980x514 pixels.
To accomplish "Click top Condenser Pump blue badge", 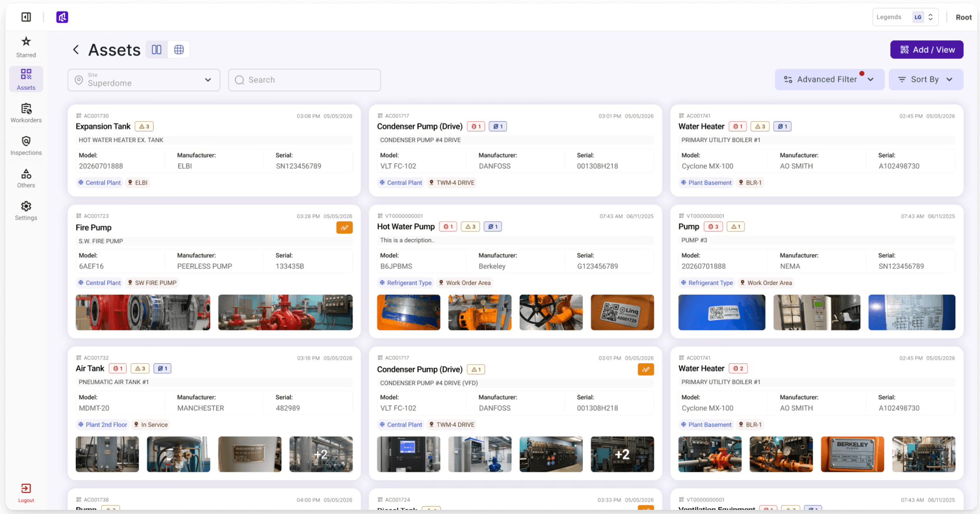I will coord(498,126).
